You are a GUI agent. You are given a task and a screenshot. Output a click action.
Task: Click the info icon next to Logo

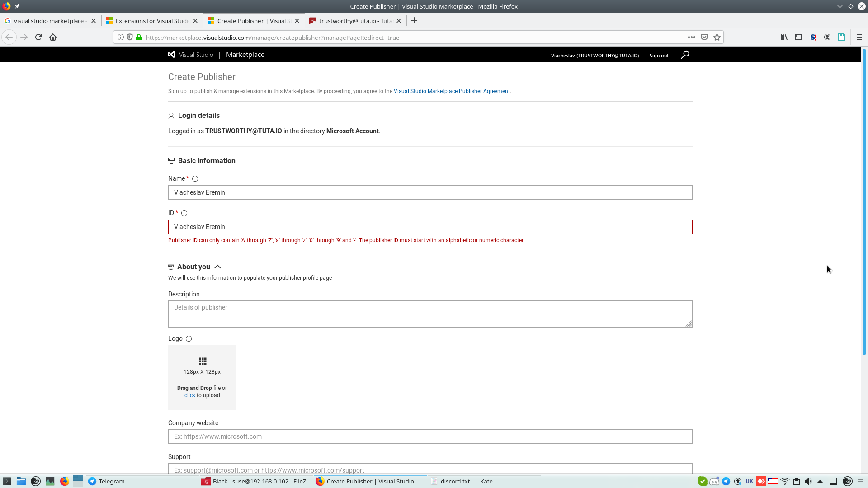coord(189,339)
